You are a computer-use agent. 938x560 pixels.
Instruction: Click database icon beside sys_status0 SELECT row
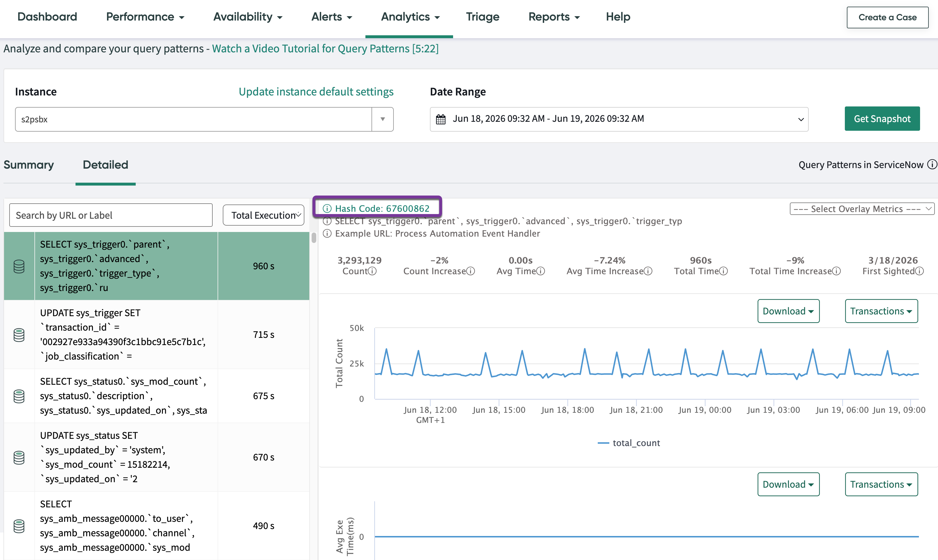[19, 396]
